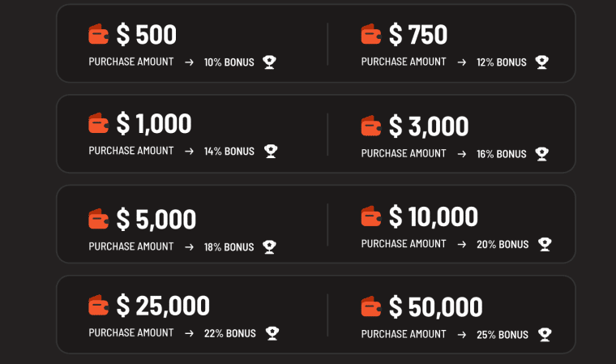Click the wallet icon next to $ 1,000
Screen dimensions: 616x364
click(x=98, y=123)
